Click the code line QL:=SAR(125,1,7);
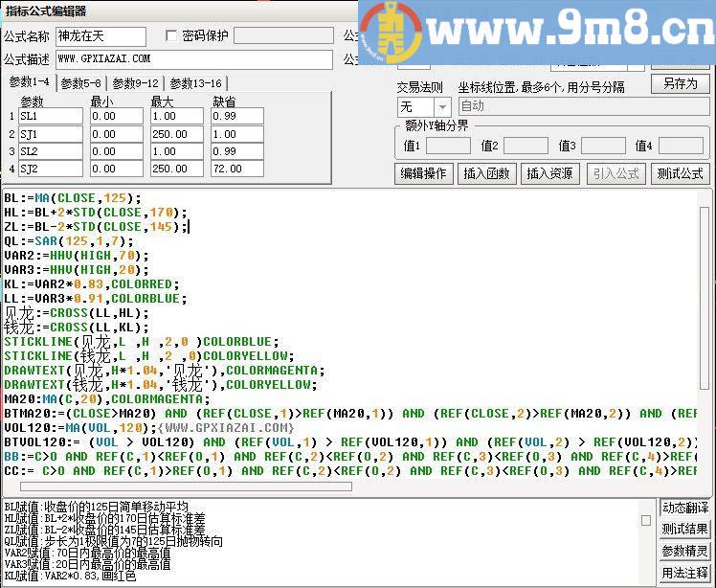The width and height of the screenshot is (716, 588). pos(69,241)
